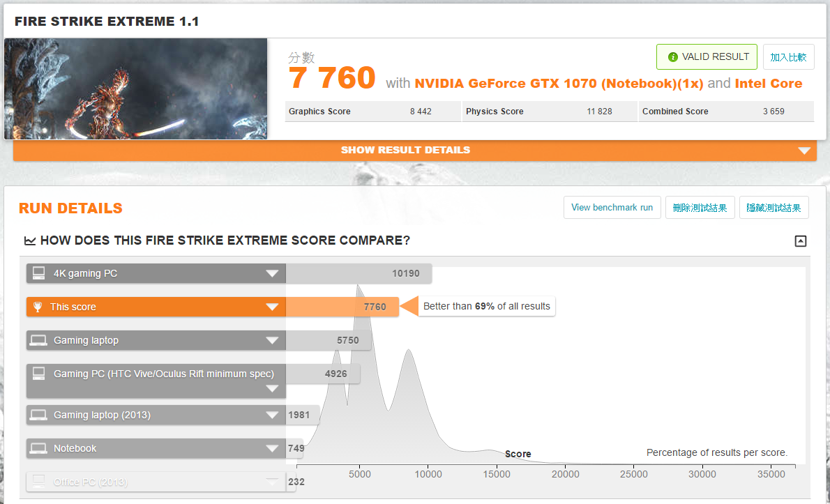This screenshot has height=504, width=830.
Task: Click the Gaming laptop (2013) icon
Action: tap(39, 415)
